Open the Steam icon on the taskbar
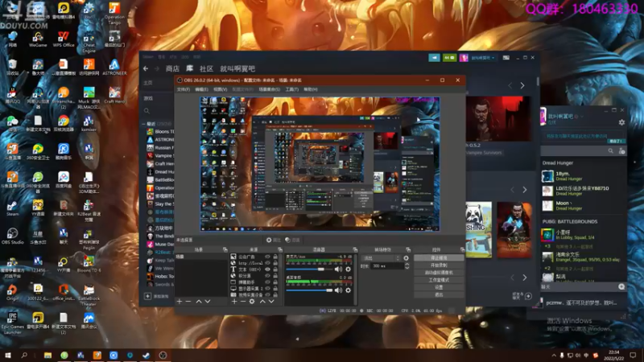Image resolution: width=644 pixels, height=362 pixels. [147, 356]
